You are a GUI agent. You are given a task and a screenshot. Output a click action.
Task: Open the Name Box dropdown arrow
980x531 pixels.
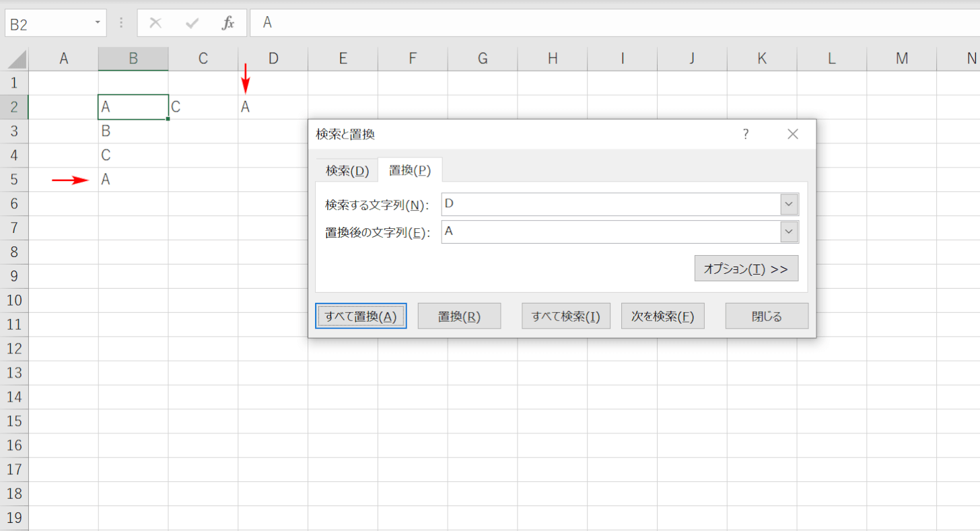(98, 23)
